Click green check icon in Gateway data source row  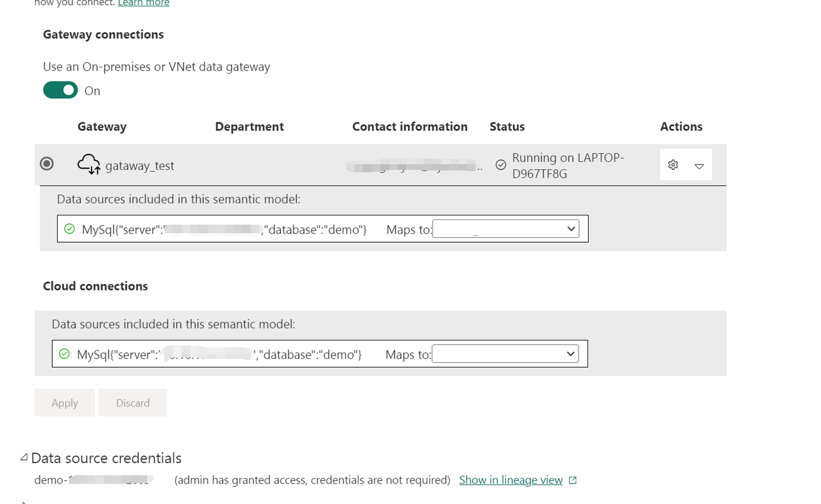(x=69, y=229)
